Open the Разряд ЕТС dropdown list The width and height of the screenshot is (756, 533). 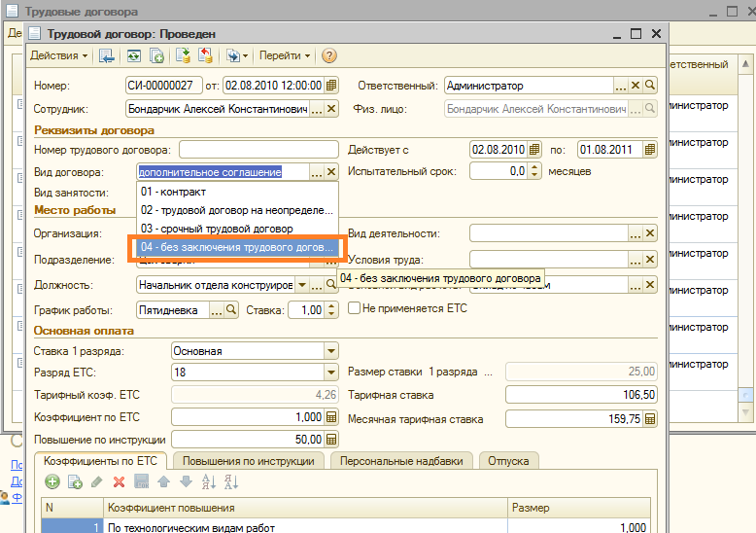(330, 373)
